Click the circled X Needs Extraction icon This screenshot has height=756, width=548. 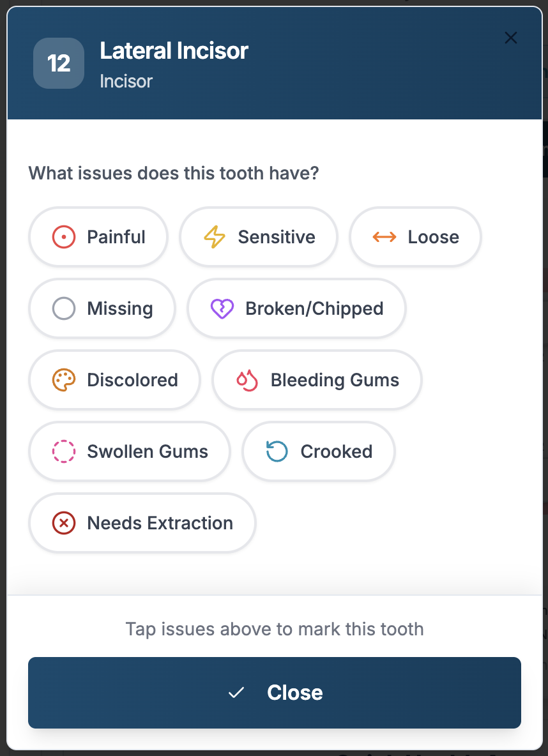(64, 522)
